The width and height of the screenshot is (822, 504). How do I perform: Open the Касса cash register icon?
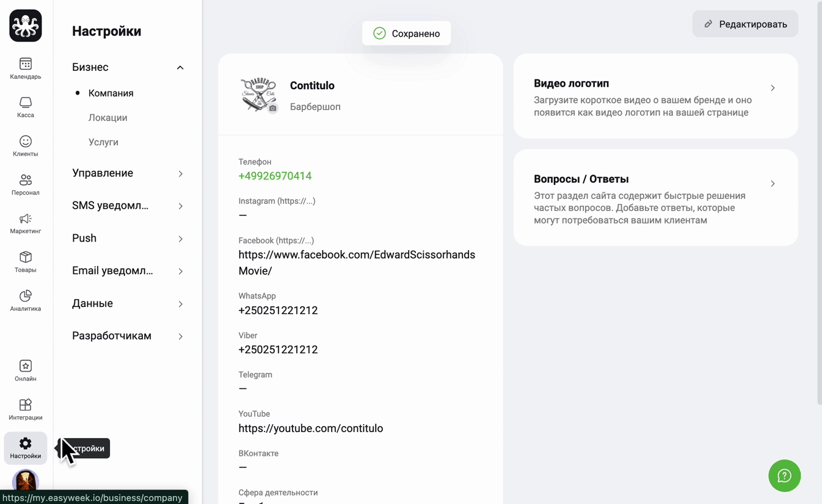pyautogui.click(x=26, y=103)
